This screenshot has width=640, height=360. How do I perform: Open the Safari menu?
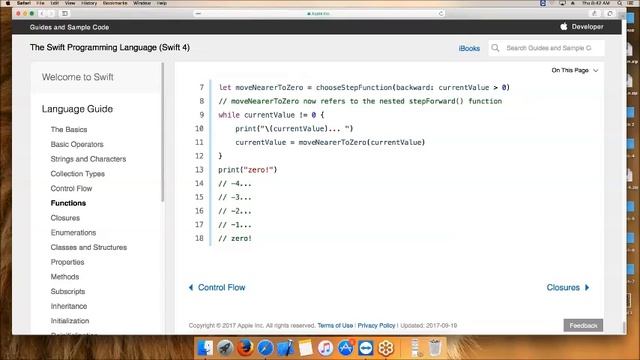[x=24, y=3]
